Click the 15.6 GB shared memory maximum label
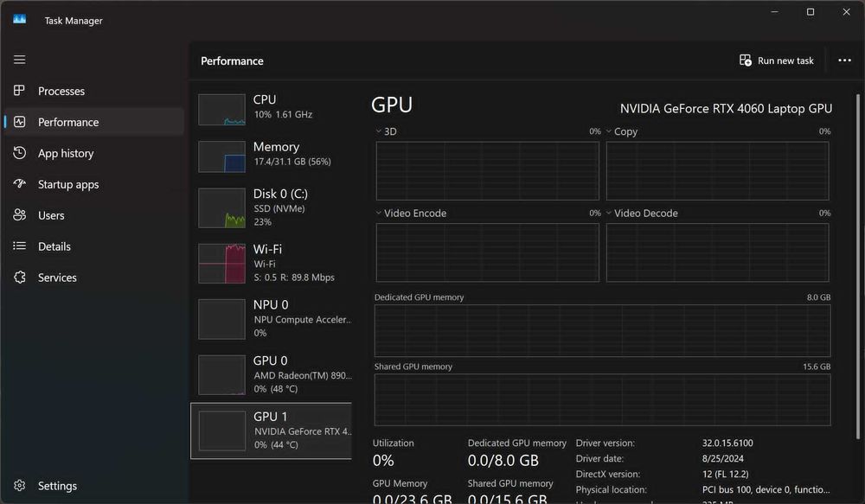The width and height of the screenshot is (865, 504). [x=817, y=367]
